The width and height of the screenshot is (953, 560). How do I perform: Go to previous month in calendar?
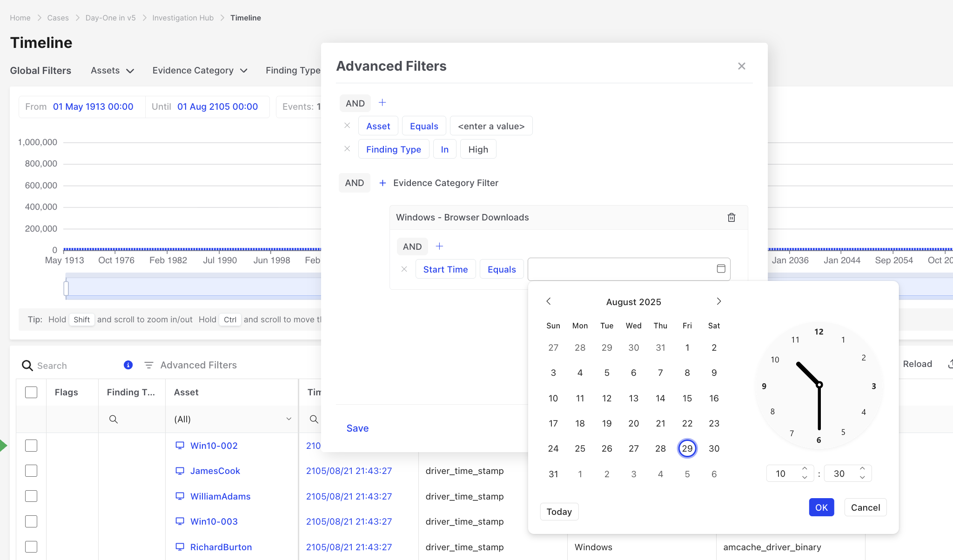point(549,301)
